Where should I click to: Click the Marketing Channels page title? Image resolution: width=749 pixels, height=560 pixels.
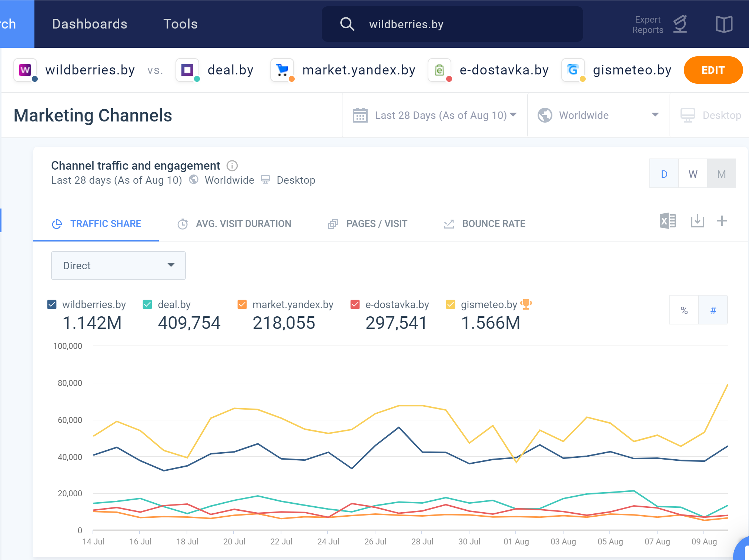click(x=93, y=115)
